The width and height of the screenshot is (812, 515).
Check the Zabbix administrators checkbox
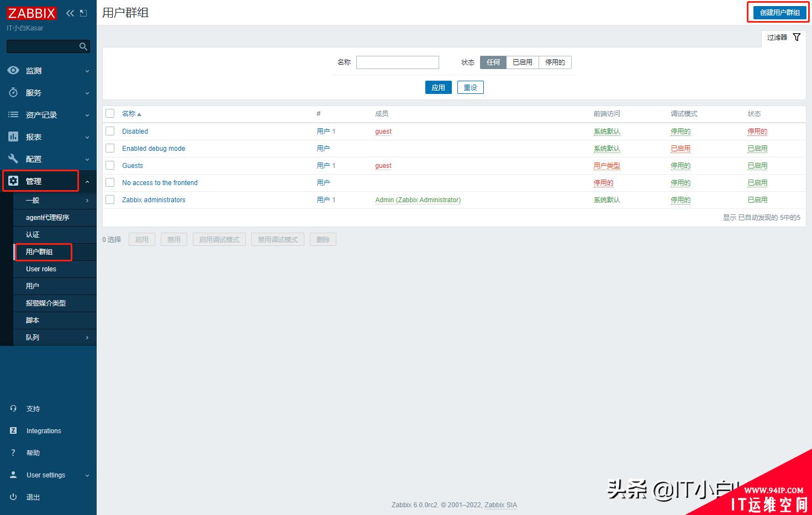pyautogui.click(x=110, y=199)
